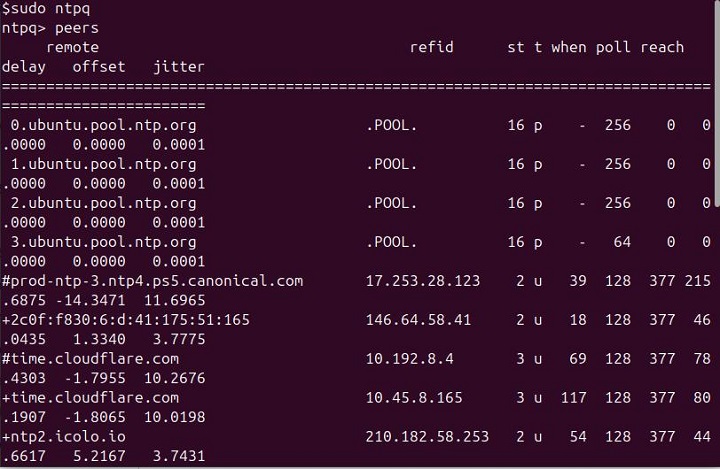Click the "poll" column header

click(614, 47)
